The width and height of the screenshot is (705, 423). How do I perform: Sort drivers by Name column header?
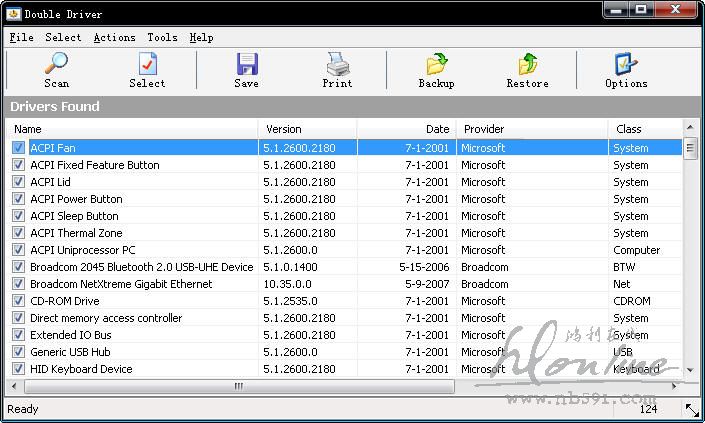pyautogui.click(x=133, y=129)
